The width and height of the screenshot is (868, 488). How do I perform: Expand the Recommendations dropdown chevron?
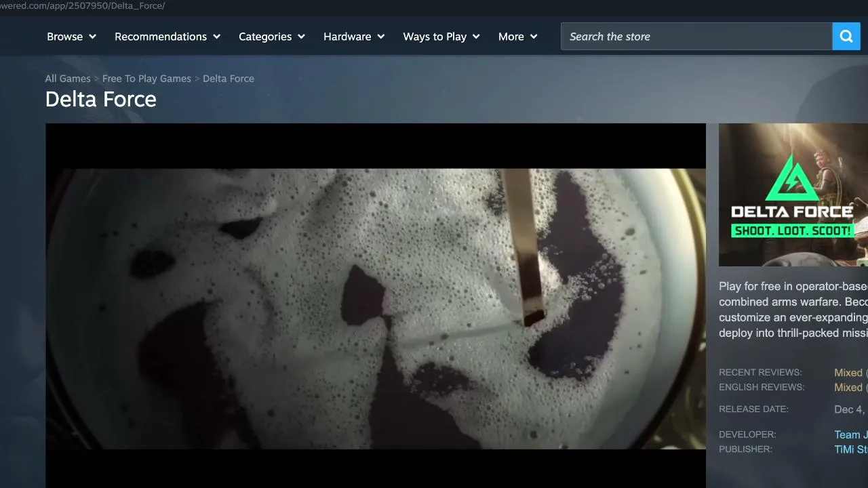click(217, 37)
